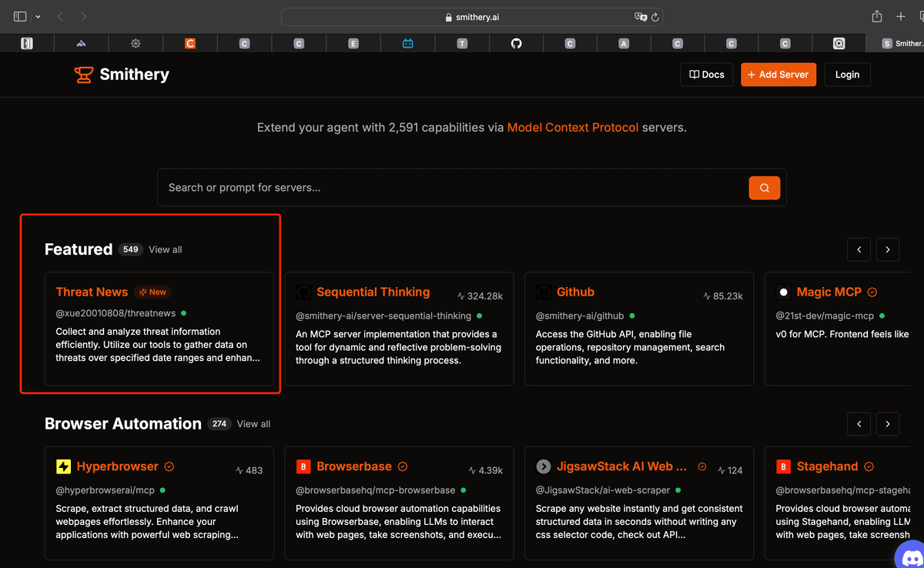Toggle the Safari sidebar icon
The width and height of the screenshot is (924, 568).
pos(20,16)
